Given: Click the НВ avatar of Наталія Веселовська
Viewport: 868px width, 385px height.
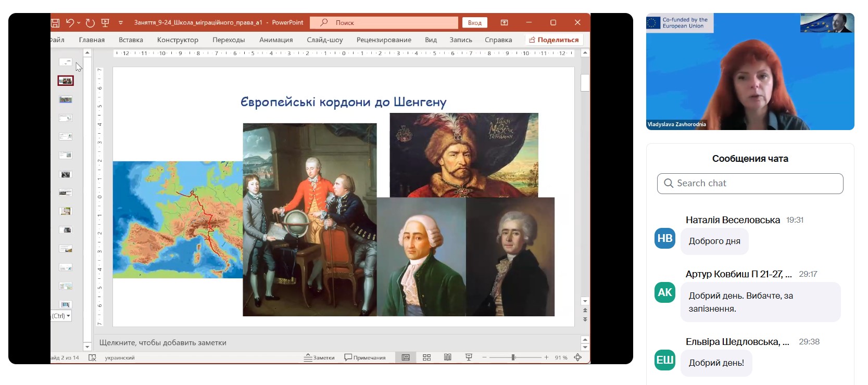Looking at the screenshot, I should click(x=665, y=238).
